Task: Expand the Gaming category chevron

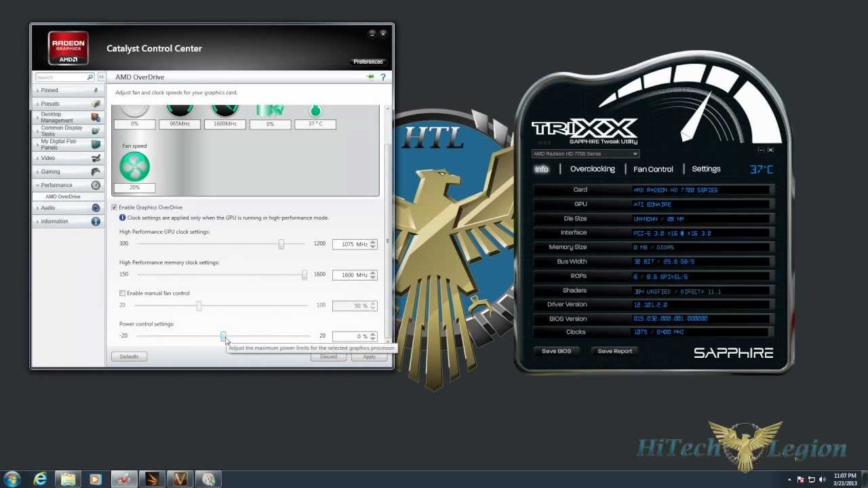Action: pyautogui.click(x=37, y=171)
